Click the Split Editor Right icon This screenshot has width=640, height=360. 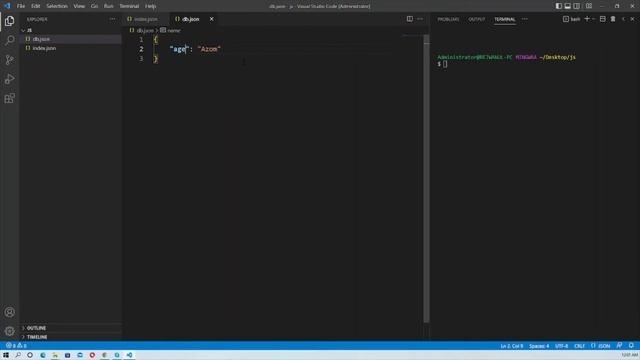coord(409,19)
